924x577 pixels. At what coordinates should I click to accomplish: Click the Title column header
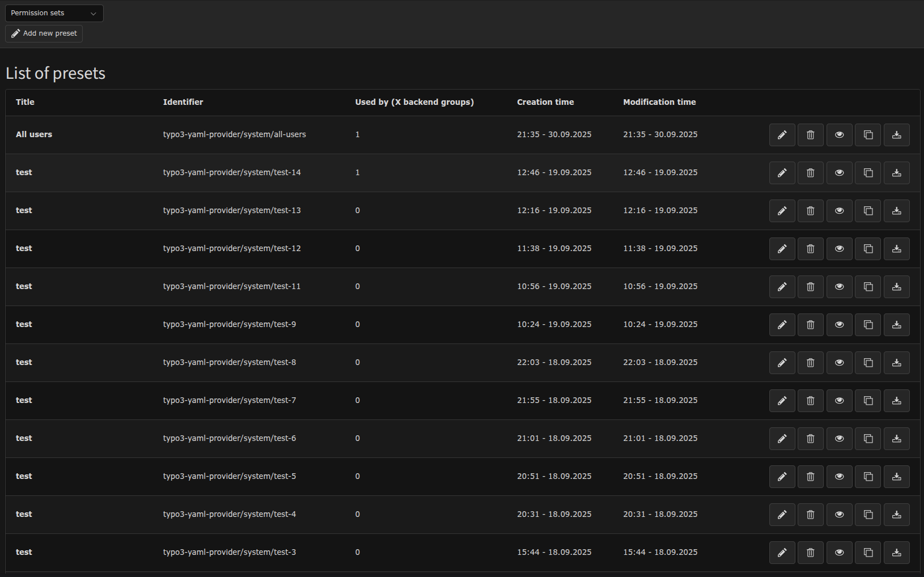[25, 102]
